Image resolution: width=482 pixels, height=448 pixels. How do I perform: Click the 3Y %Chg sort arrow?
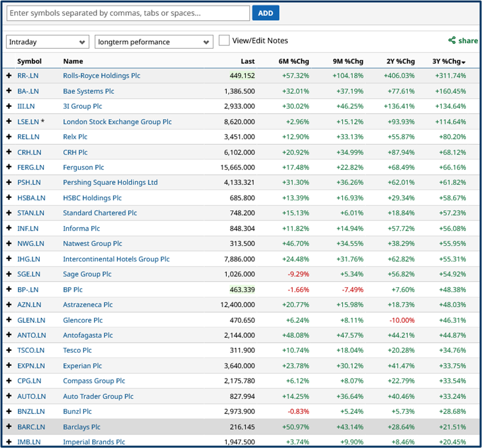tap(463, 61)
